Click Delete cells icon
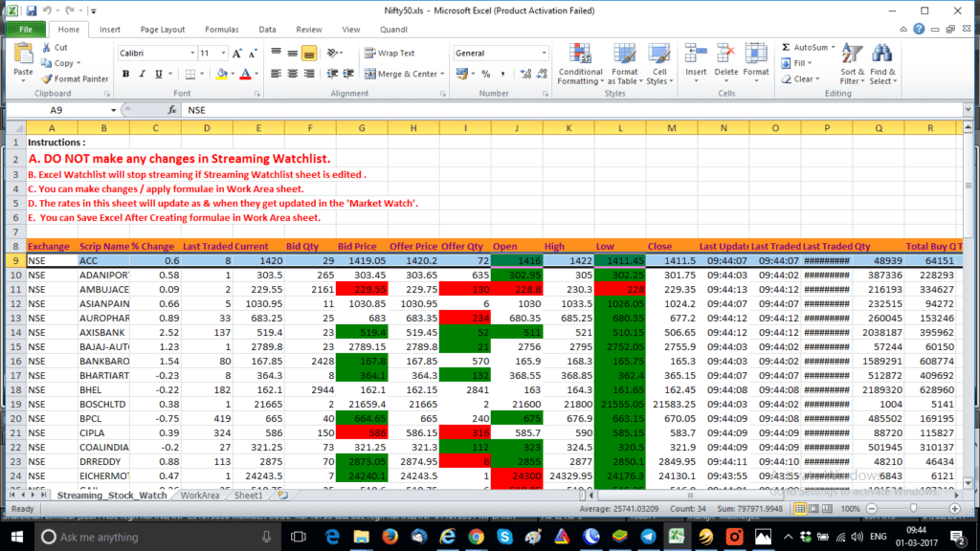The width and height of the screenshot is (980, 551). 725,55
